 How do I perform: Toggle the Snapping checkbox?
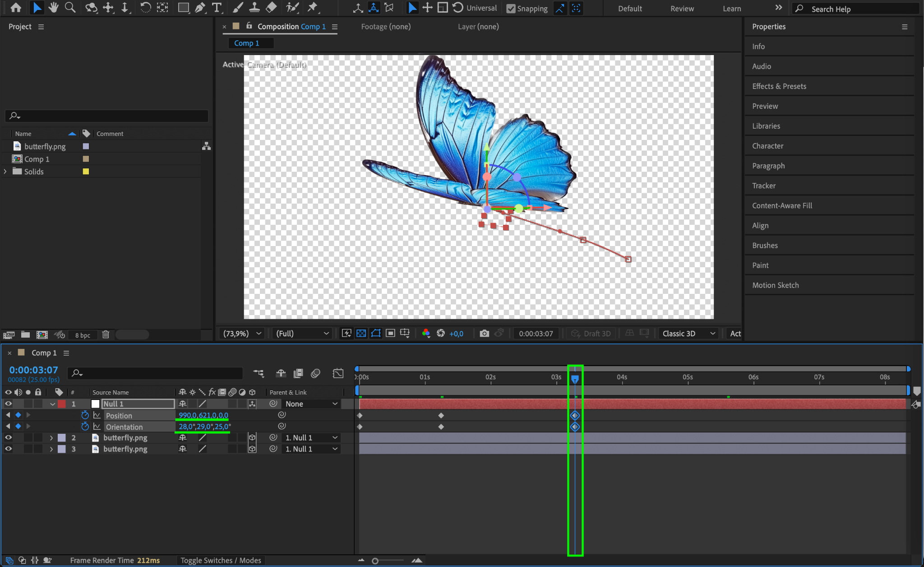point(511,9)
